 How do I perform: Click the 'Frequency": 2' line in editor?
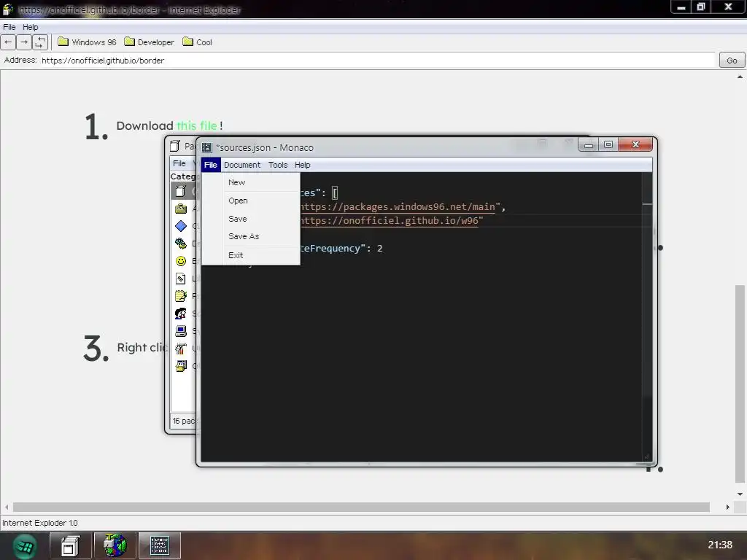pos(341,248)
